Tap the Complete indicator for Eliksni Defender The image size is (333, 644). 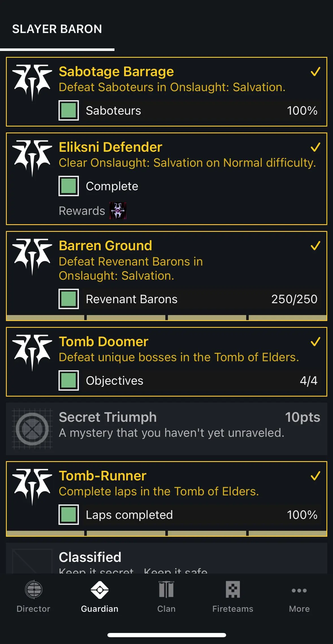[x=69, y=186]
